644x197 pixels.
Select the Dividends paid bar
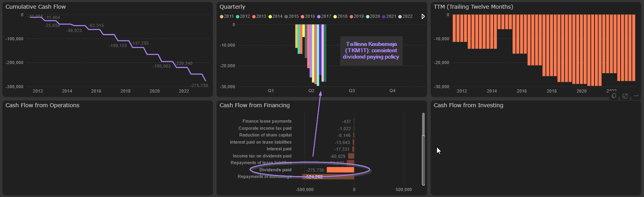click(340, 170)
